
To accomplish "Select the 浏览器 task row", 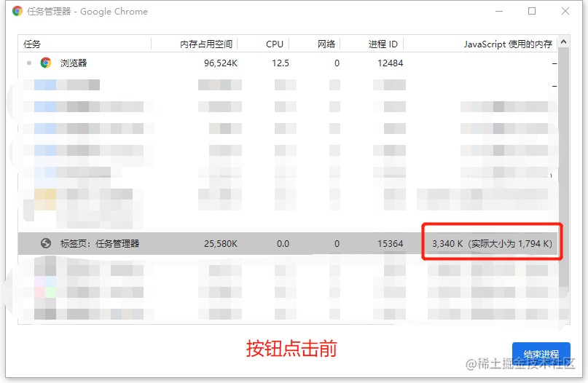I will pos(288,63).
